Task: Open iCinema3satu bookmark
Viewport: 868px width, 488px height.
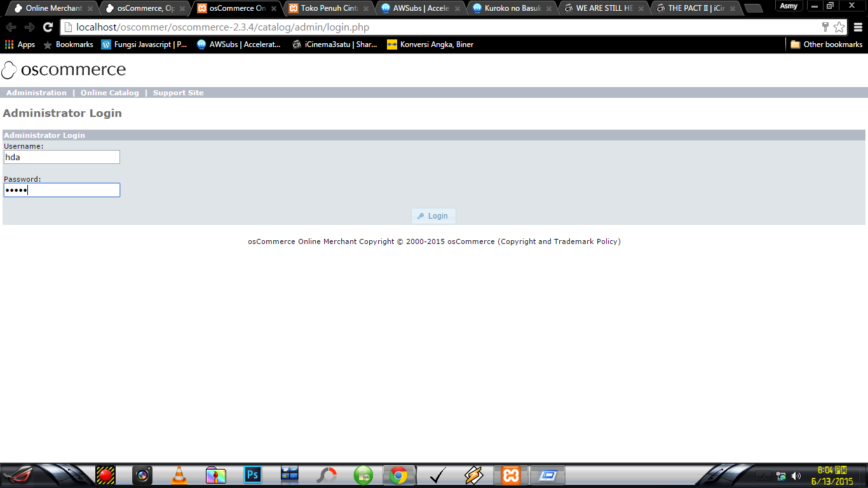Action: tap(334, 44)
